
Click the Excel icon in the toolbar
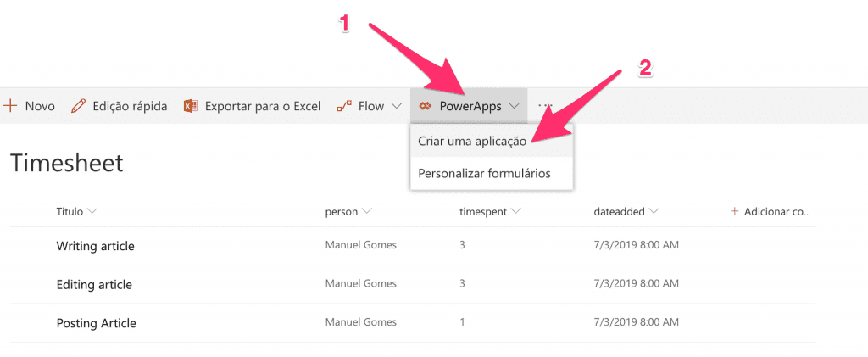point(191,106)
